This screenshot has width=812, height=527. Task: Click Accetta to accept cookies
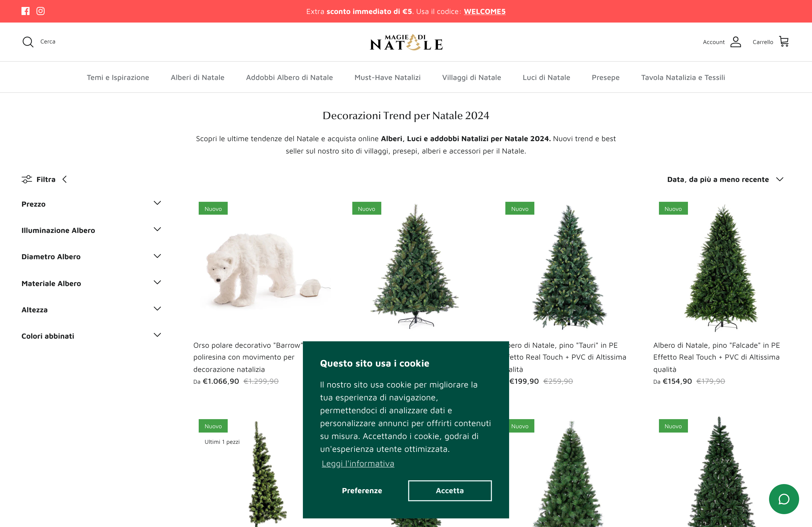(450, 490)
